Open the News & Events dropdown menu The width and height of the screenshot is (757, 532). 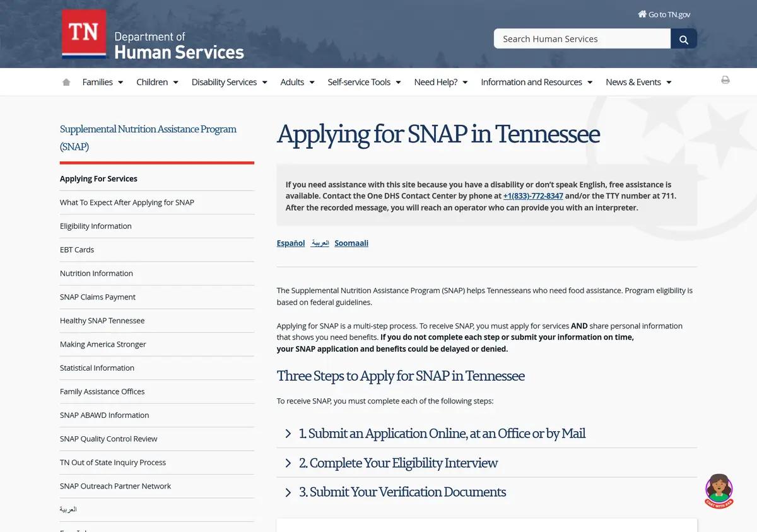click(x=638, y=82)
